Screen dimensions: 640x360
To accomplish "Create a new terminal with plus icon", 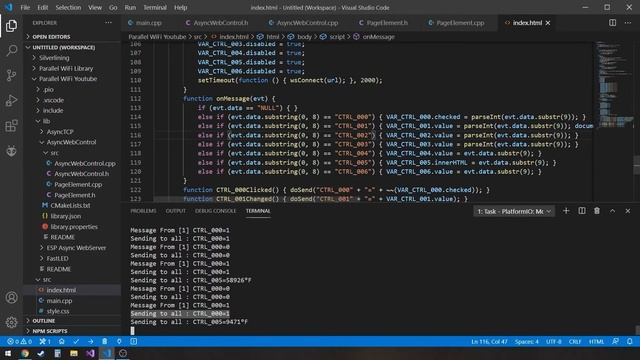I will click(566, 211).
